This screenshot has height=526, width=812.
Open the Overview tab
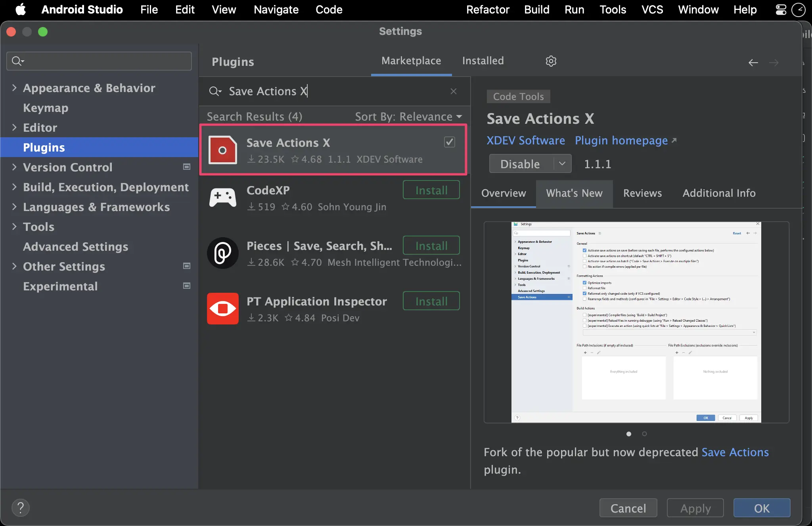click(x=504, y=194)
